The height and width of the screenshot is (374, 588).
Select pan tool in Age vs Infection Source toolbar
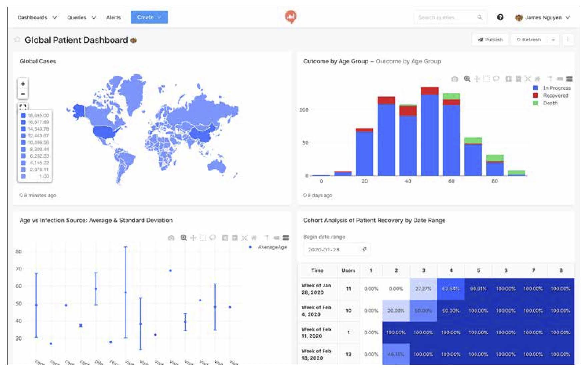[193, 238]
